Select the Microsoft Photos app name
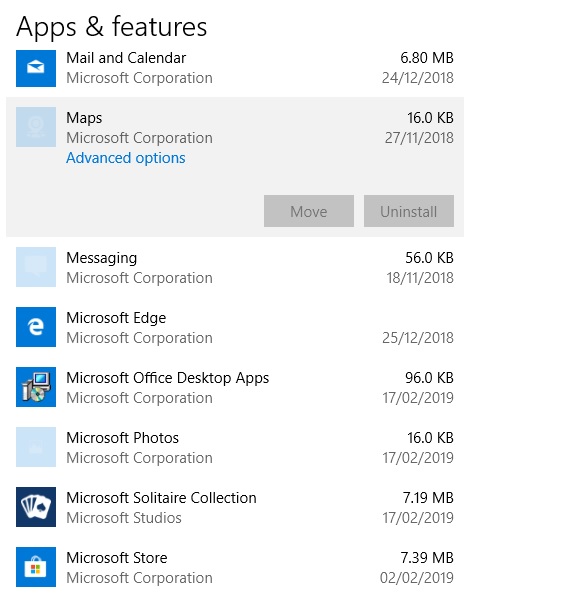 click(x=122, y=438)
